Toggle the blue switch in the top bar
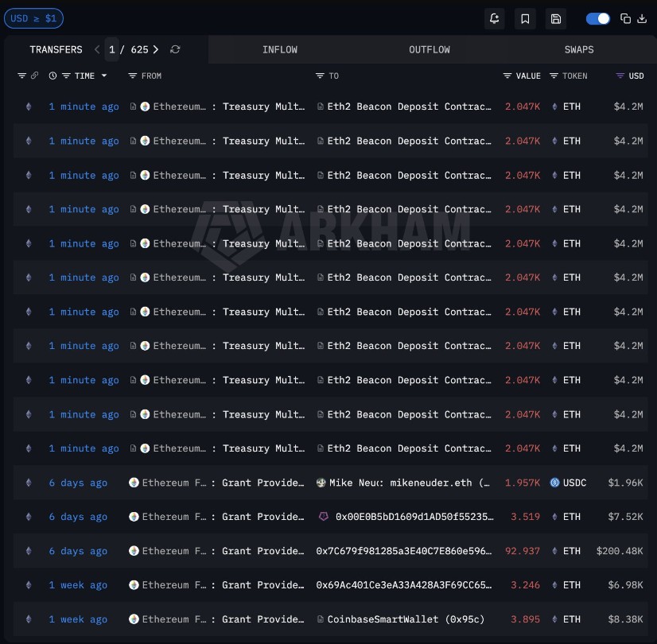The width and height of the screenshot is (657, 644). coord(597,18)
